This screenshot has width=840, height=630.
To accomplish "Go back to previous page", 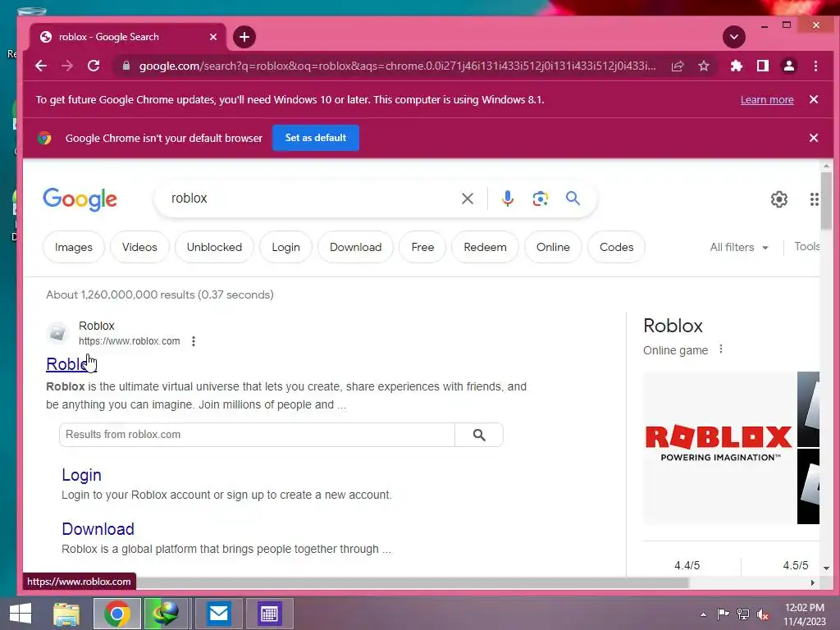I will [41, 66].
